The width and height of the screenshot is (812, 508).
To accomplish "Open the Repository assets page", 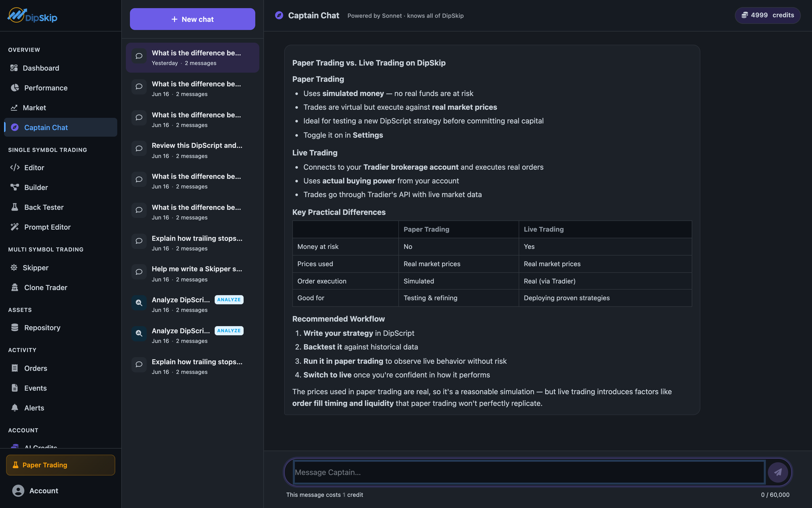I will [x=61, y=327].
